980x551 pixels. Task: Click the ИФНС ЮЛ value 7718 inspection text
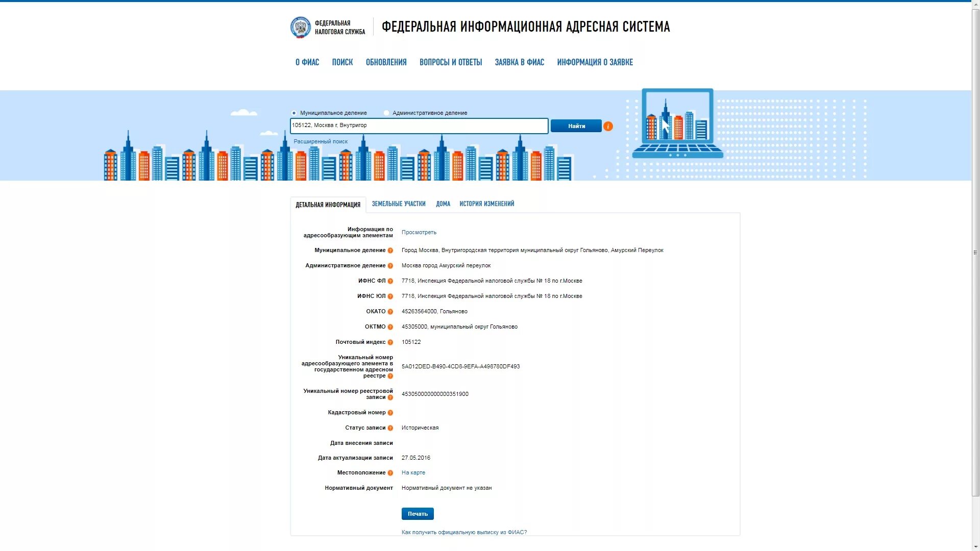tap(492, 296)
